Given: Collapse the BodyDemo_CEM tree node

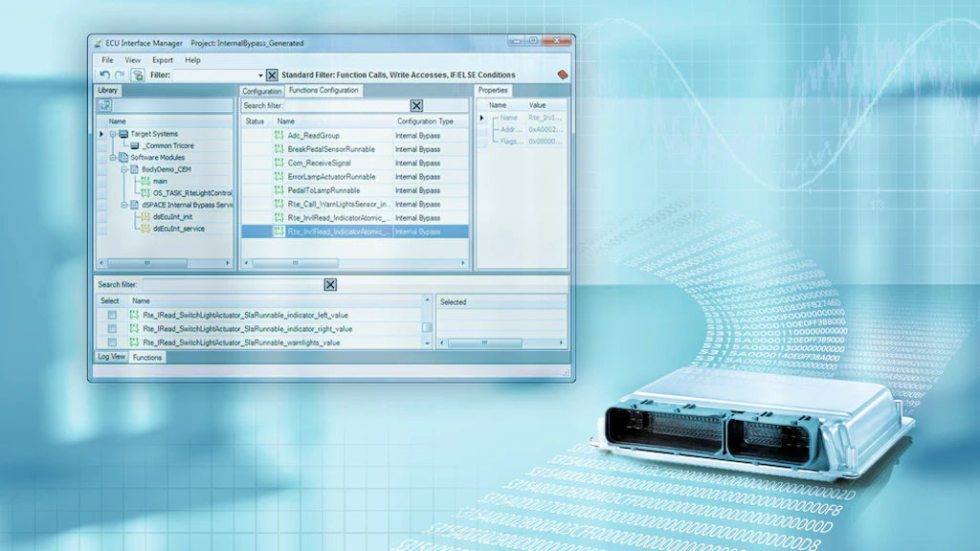Looking at the screenshot, I should click(x=124, y=169).
